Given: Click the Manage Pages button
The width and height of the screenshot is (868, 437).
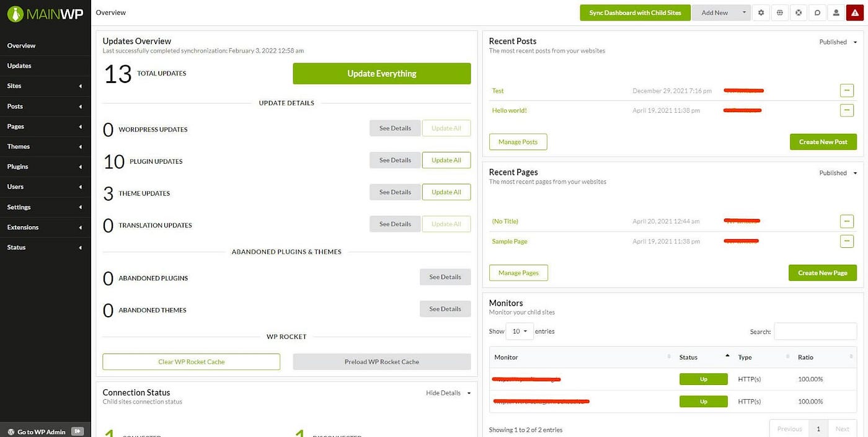Looking at the screenshot, I should tap(518, 273).
